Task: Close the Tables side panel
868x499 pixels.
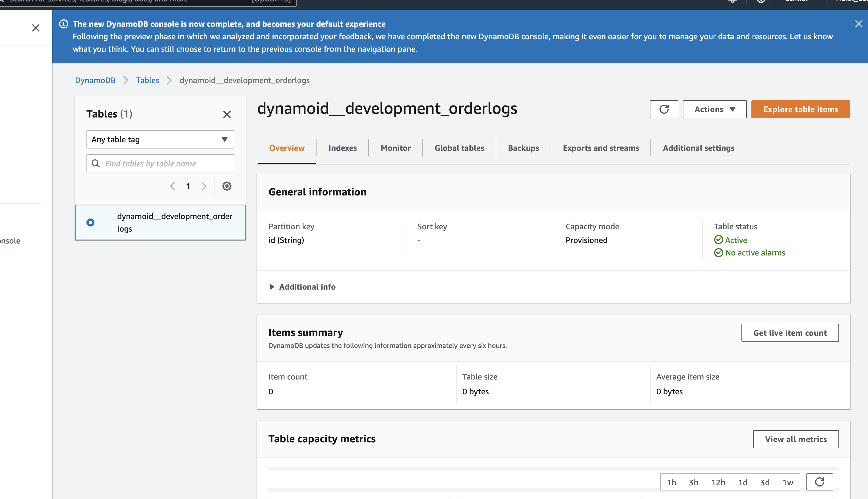Action: 227,114
